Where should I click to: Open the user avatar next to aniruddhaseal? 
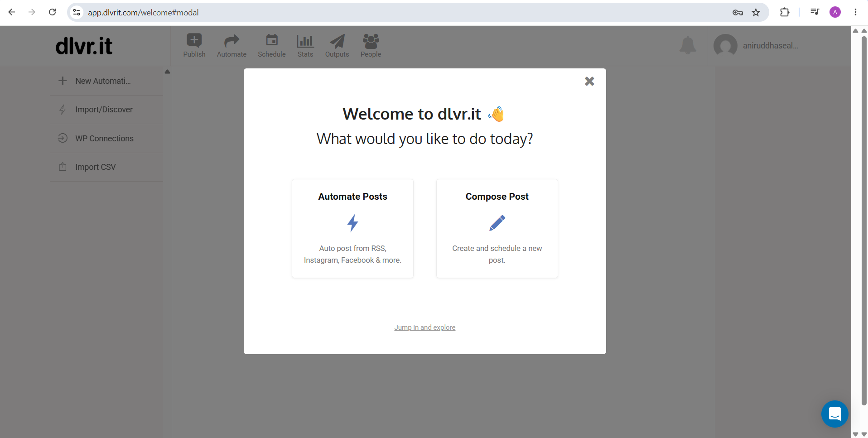point(725,46)
